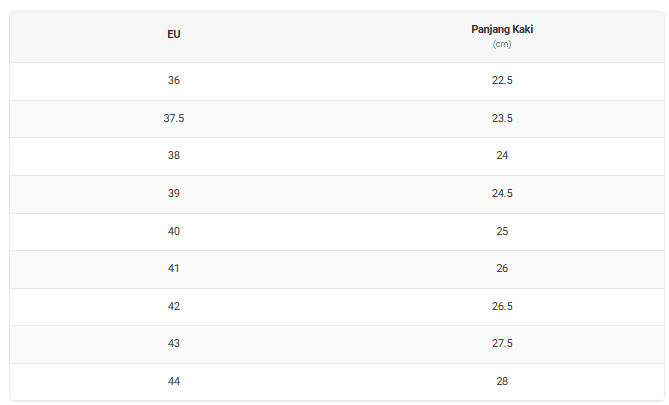Click the 23.5 foot length value
669x405 pixels.
(502, 118)
